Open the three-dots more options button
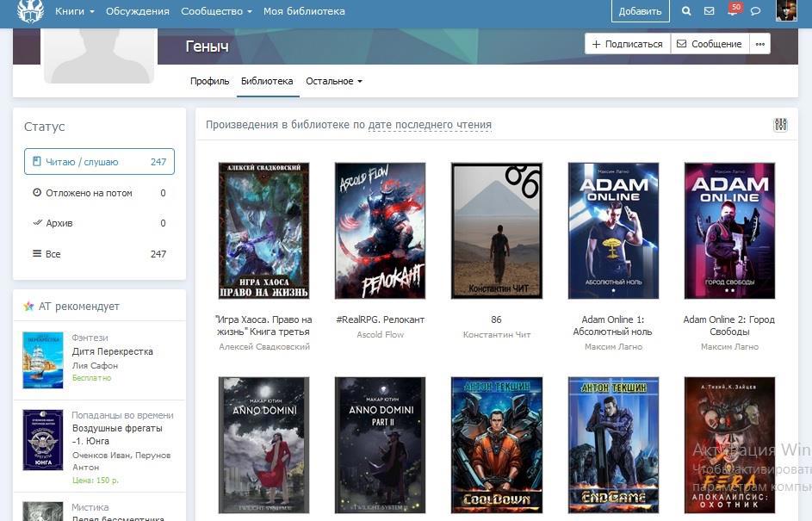 (x=759, y=44)
